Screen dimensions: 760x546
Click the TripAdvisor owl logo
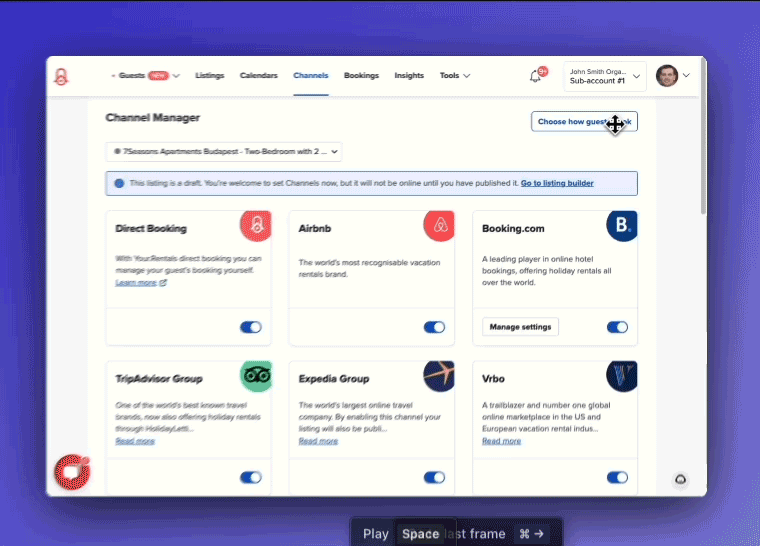pyautogui.click(x=256, y=376)
